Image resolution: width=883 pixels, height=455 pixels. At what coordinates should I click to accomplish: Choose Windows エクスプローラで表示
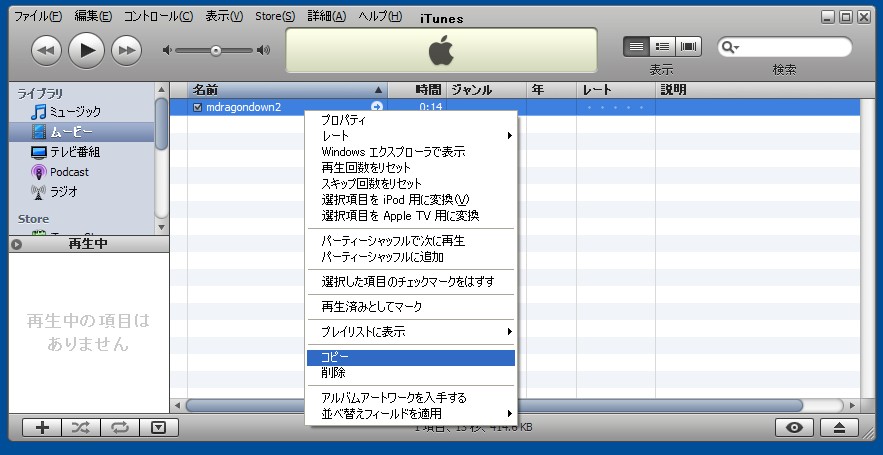click(x=411, y=151)
